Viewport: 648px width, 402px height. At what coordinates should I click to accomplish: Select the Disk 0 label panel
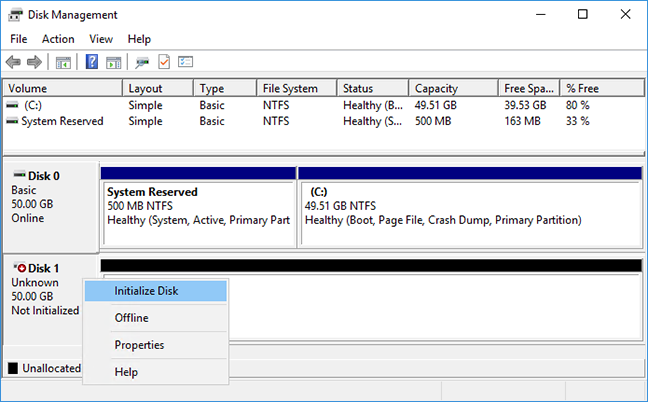[x=50, y=207]
